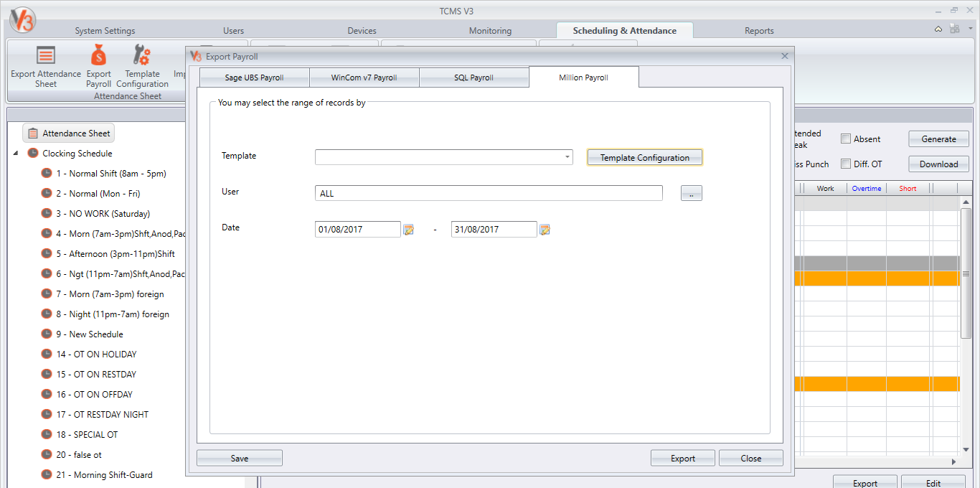Click clock icon beside 3 - NO WORK (Saturday)
Image resolution: width=980 pixels, height=488 pixels.
[47, 214]
